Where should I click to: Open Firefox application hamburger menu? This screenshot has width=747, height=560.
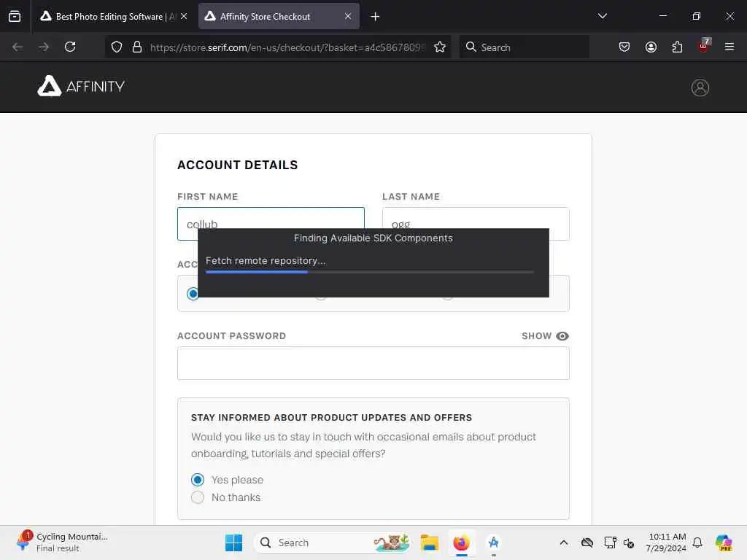point(729,47)
